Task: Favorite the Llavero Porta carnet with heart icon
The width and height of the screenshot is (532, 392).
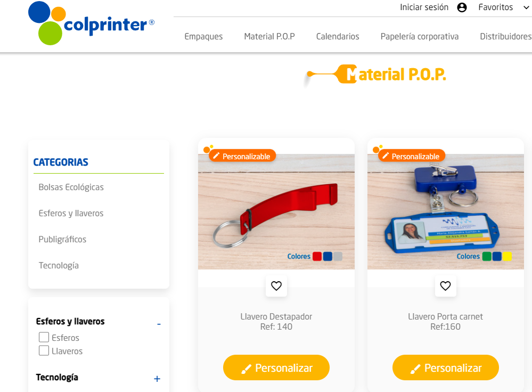Action: click(x=445, y=286)
